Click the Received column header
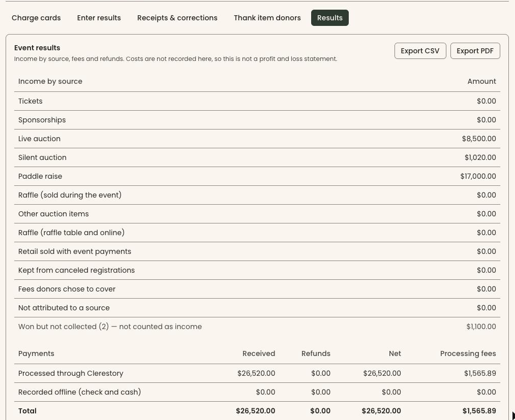515x420 pixels. click(259, 353)
